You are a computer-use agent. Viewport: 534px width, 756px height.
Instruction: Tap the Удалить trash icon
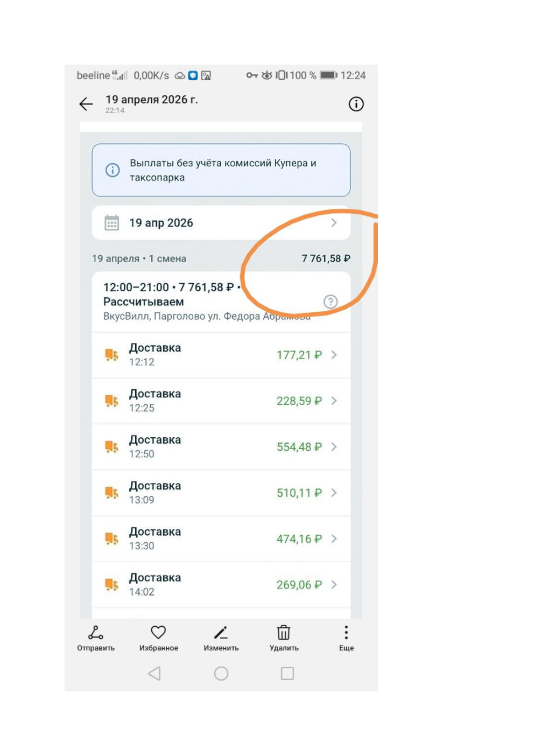coord(284,632)
